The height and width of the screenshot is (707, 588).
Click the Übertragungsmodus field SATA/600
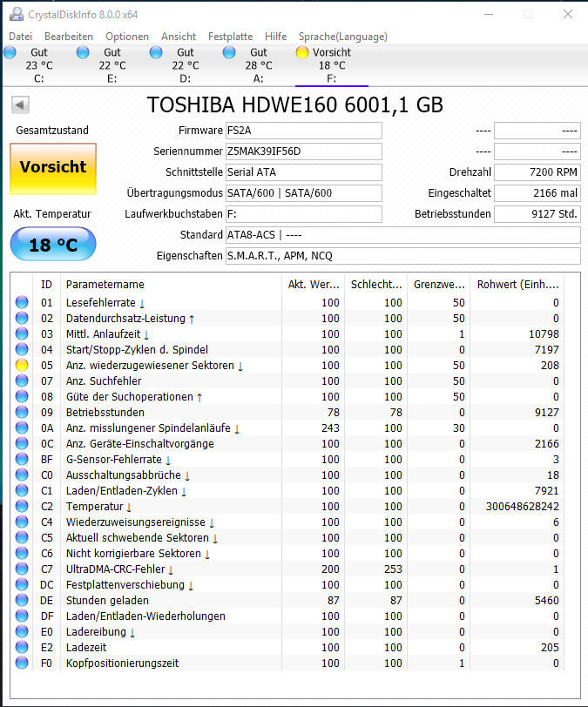pyautogui.click(x=304, y=193)
